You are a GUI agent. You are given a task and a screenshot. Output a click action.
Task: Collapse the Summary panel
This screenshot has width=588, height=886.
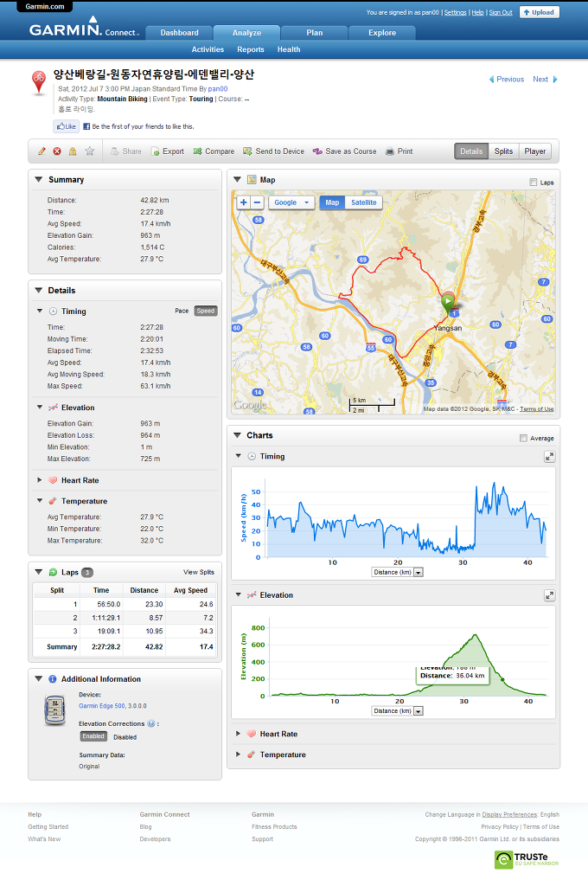(x=38, y=180)
